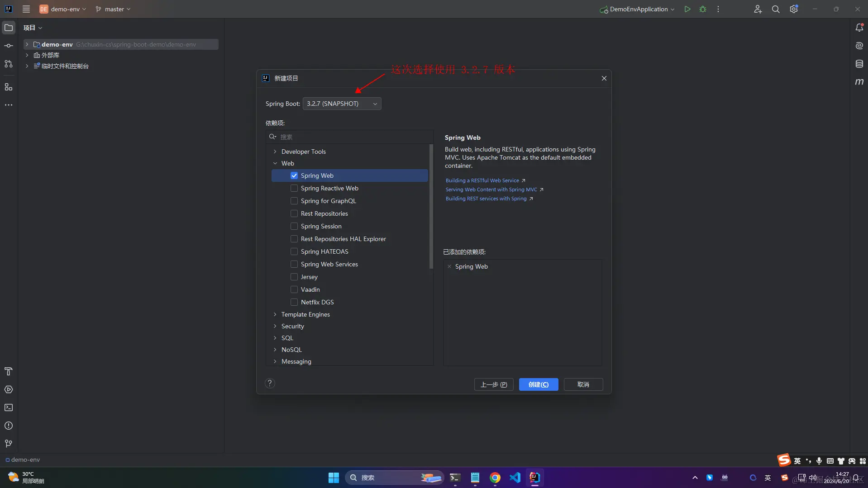The image size is (868, 488).
Task: Open the master branch selector
Action: pyautogui.click(x=113, y=9)
